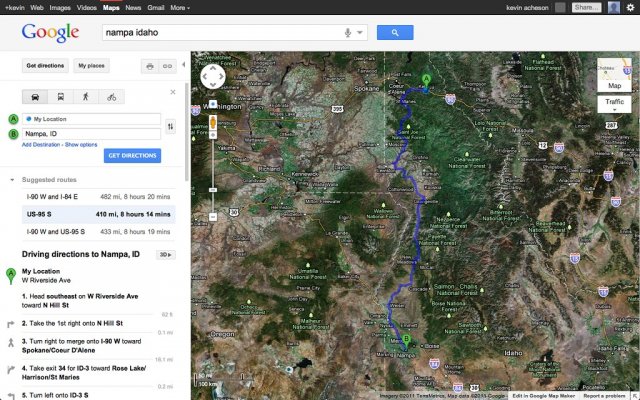Click step 5 Turn left onto ID-3 S
The height and width of the screenshot is (400, 640).
pyautogui.click(x=55, y=396)
